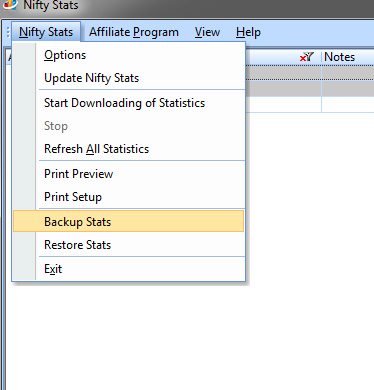Click Exit in the menu
Image resolution: width=374 pixels, height=390 pixels.
point(128,269)
